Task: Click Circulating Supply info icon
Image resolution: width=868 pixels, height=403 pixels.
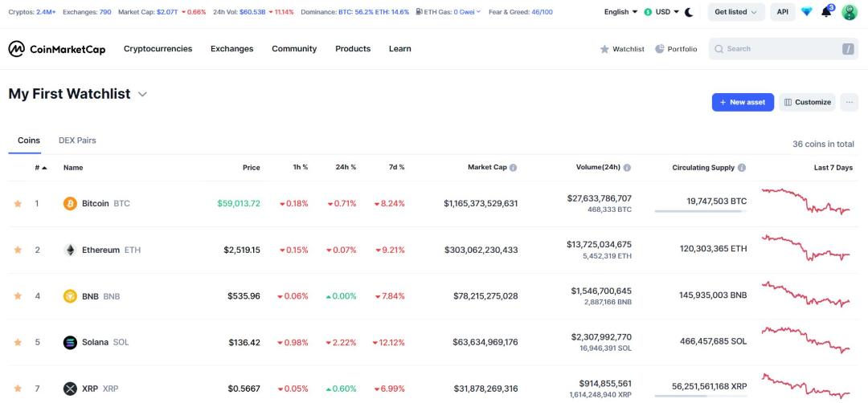Action: 742,168
